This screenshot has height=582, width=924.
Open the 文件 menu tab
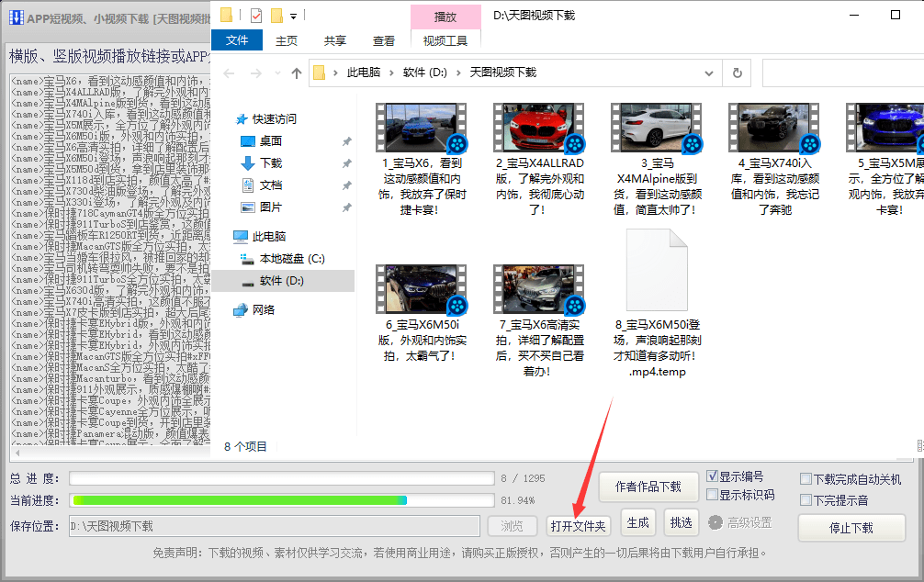point(236,40)
